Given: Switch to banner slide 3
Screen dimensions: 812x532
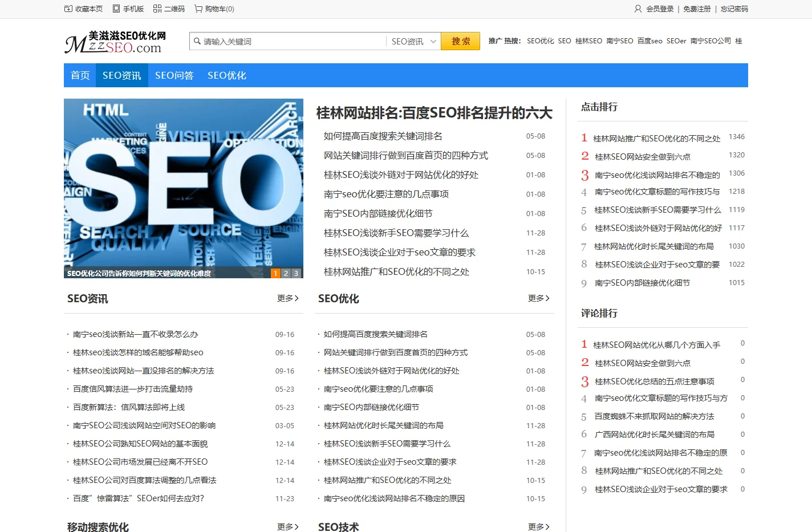Looking at the screenshot, I should tap(296, 273).
